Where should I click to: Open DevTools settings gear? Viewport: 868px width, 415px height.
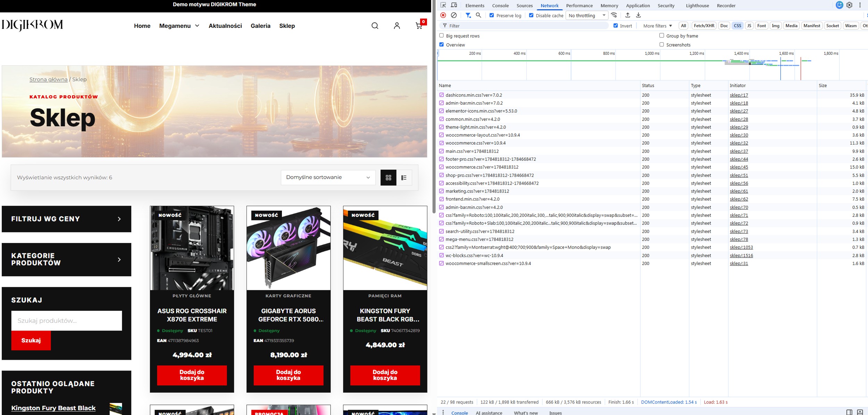point(849,5)
